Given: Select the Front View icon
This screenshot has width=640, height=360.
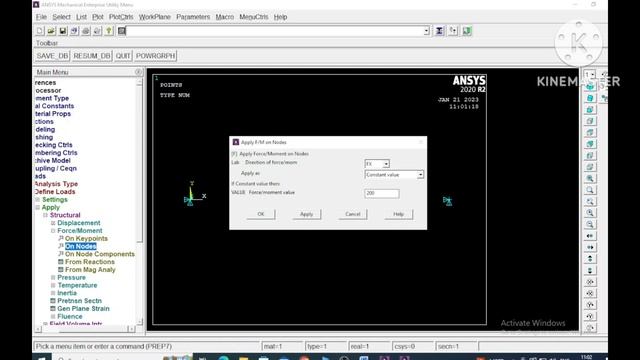Looking at the screenshot, I should tap(590, 109).
